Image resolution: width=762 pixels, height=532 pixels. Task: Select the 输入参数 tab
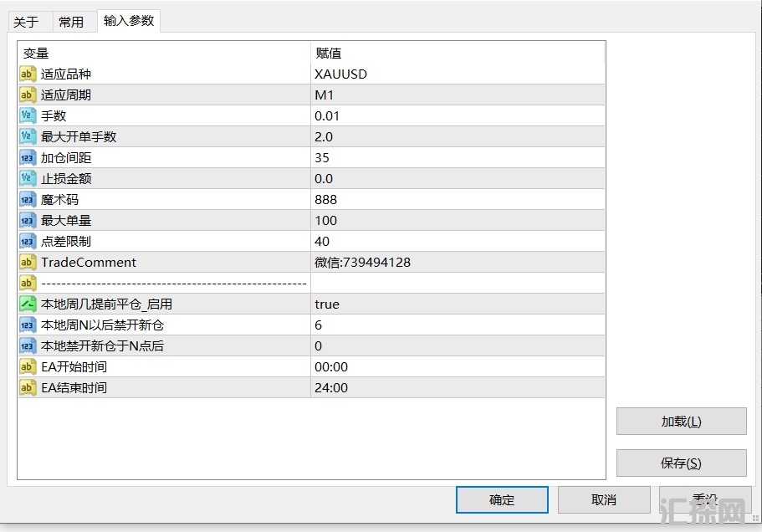[129, 20]
